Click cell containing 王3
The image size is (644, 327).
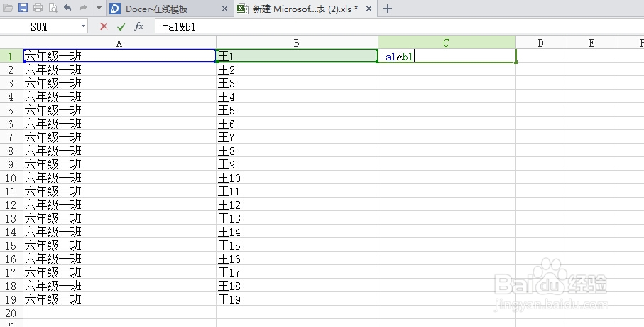[297, 83]
